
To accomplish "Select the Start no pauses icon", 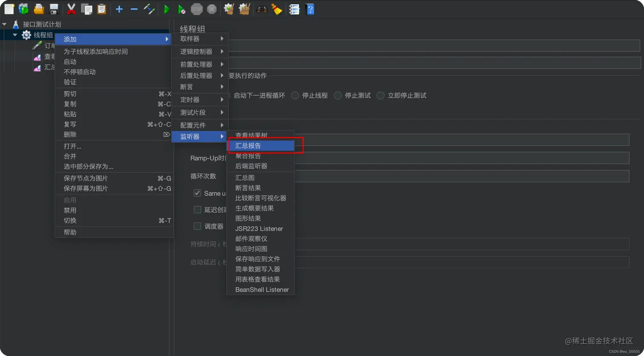I will click(x=181, y=9).
